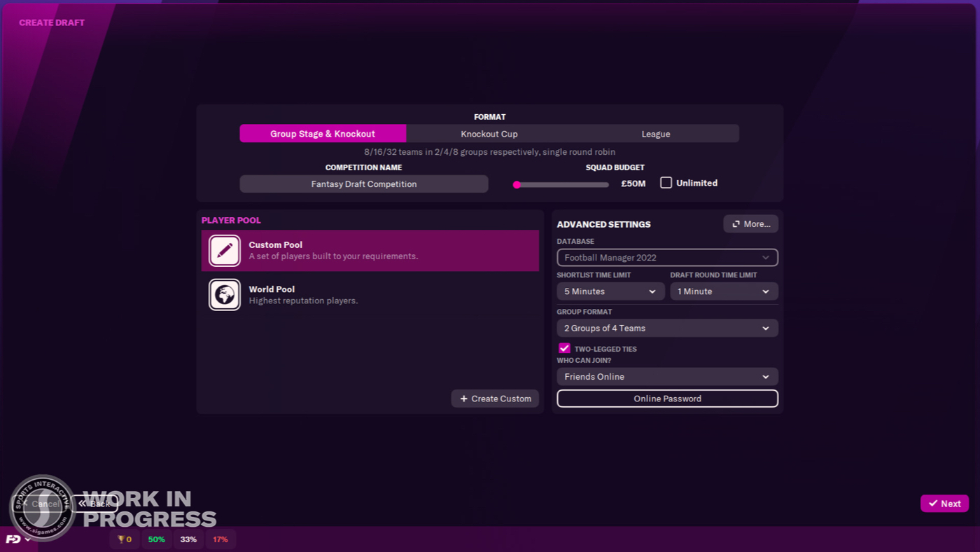Open the Shortlist Time Limit dropdown
Screen dimensions: 980x552
[610, 291]
